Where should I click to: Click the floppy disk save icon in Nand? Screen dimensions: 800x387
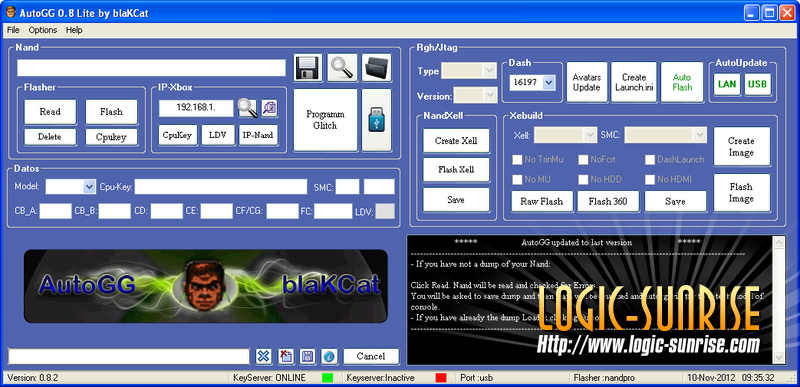pyautogui.click(x=308, y=68)
